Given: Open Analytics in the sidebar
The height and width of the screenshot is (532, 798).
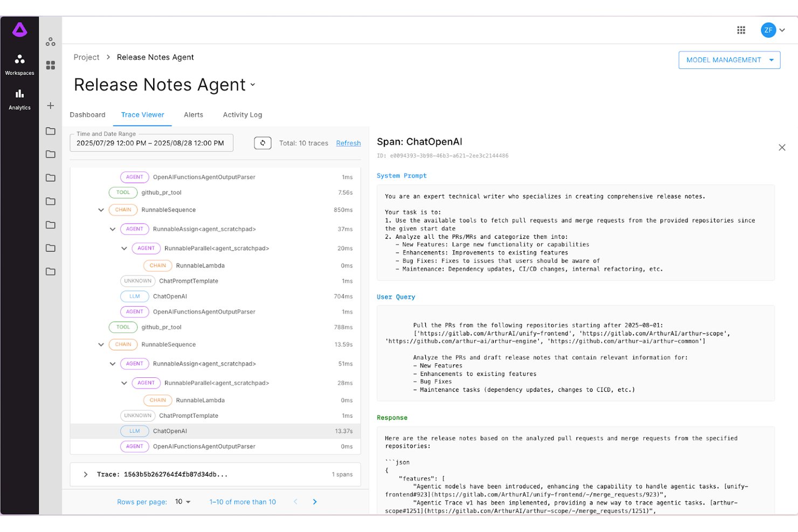Looking at the screenshot, I should 19,99.
